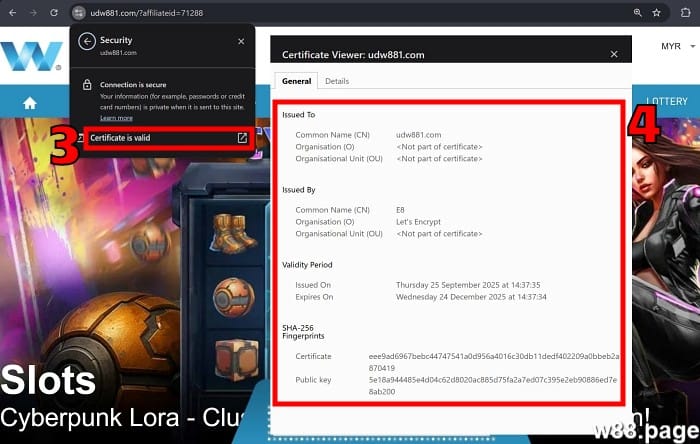This screenshot has width=700, height=444.
Task: Open site information icon in address bar
Action: tap(79, 13)
